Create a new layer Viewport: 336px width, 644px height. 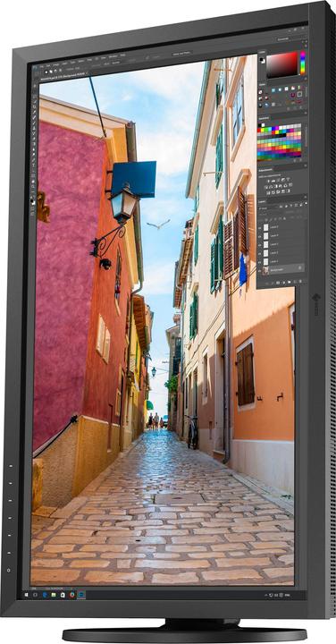tap(295, 282)
